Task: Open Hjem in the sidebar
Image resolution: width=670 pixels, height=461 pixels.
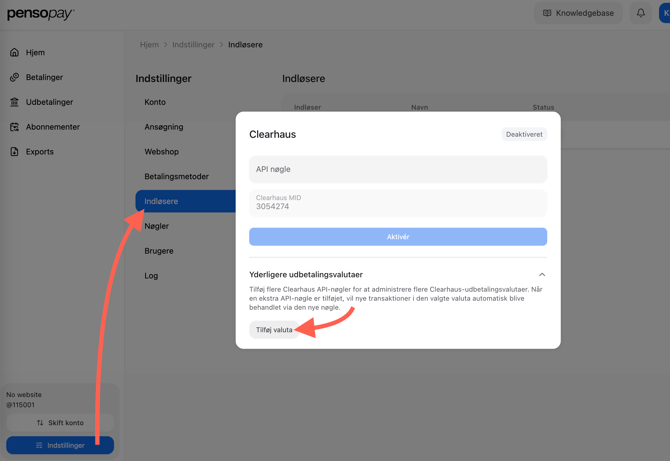Action: pos(35,52)
